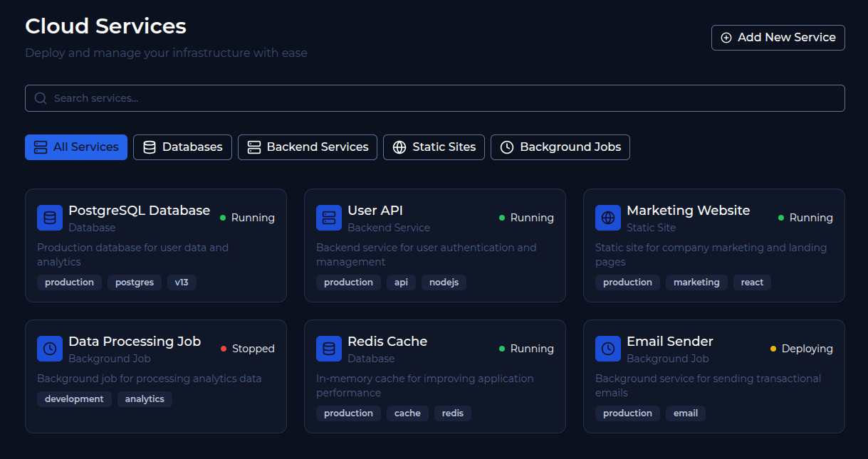Click the PostgreSQL Database card icon
Image resolution: width=868 pixels, height=459 pixels.
click(50, 218)
